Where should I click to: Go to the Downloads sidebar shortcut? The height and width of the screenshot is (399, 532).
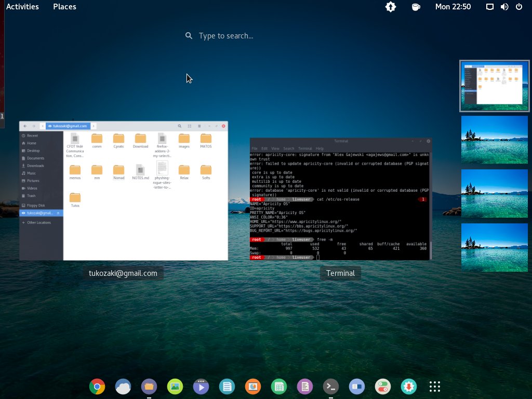(35, 165)
